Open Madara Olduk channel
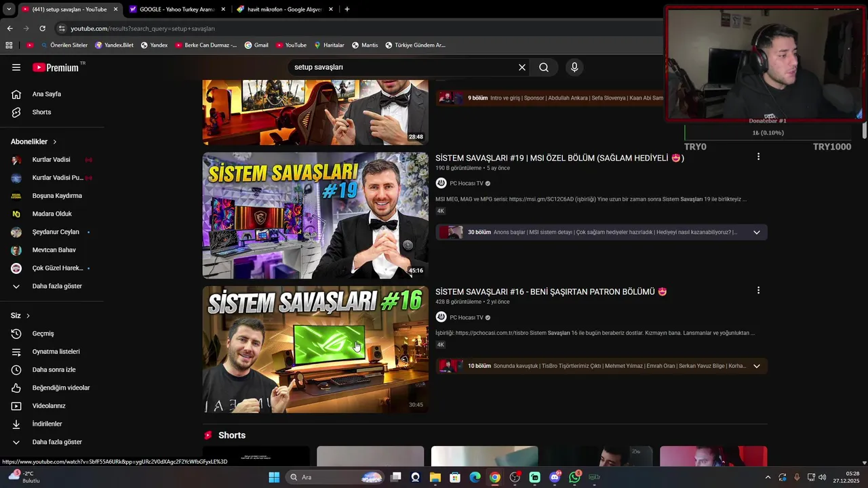868x488 pixels. [52, 213]
